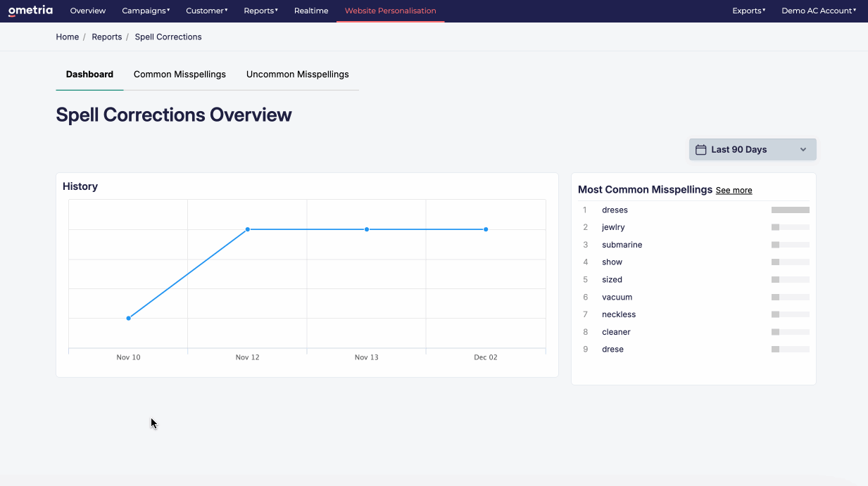The height and width of the screenshot is (486, 868).
Task: Go to Overview in the top navigation
Action: pyautogui.click(x=88, y=11)
